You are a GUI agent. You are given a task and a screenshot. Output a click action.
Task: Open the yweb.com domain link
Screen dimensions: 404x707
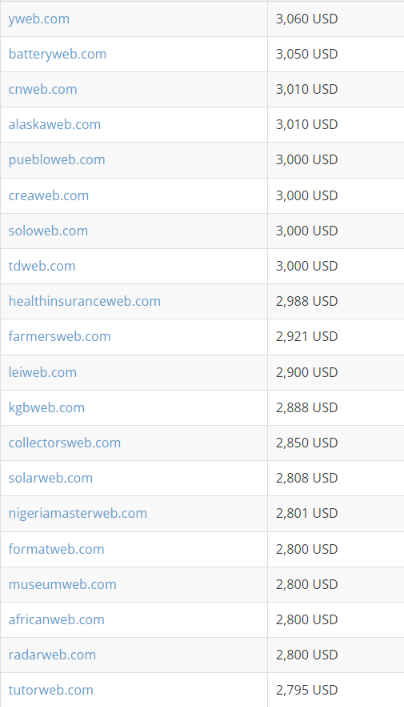tap(39, 19)
